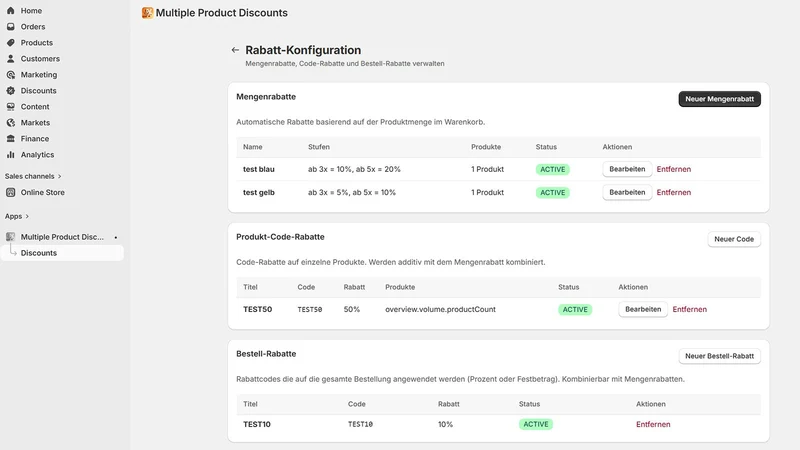Image resolution: width=800 pixels, height=450 pixels.
Task: Click the Neuer Mengenrabatt button
Action: coord(719,99)
